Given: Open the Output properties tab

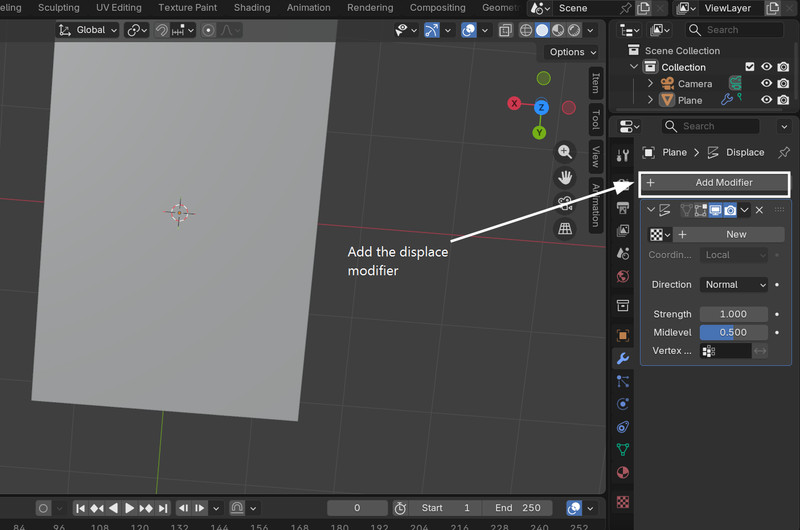Looking at the screenshot, I should click(622, 208).
